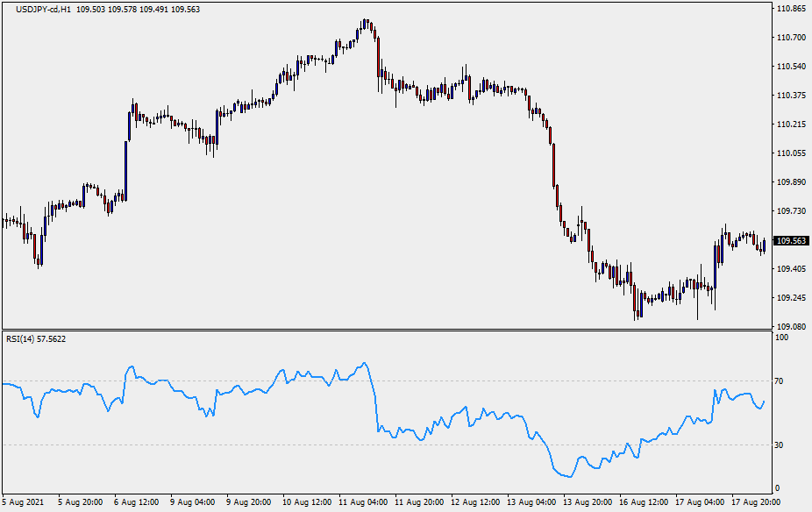The image size is (812, 512).
Task: Click the 109.080 price axis label
Action: pos(791,327)
